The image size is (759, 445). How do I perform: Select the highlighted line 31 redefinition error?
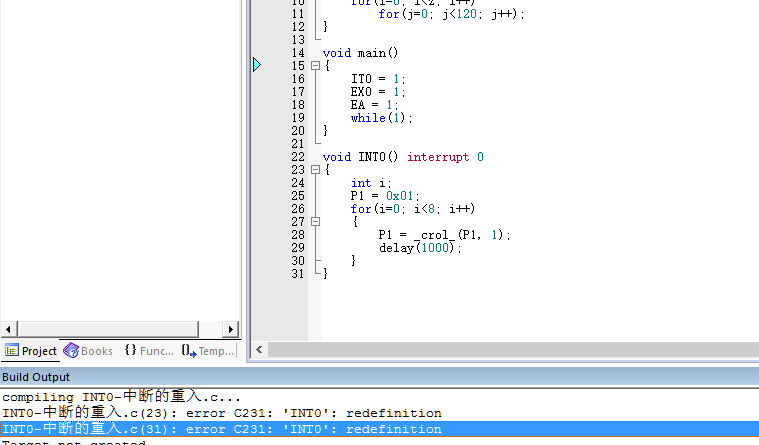[x=380, y=429]
